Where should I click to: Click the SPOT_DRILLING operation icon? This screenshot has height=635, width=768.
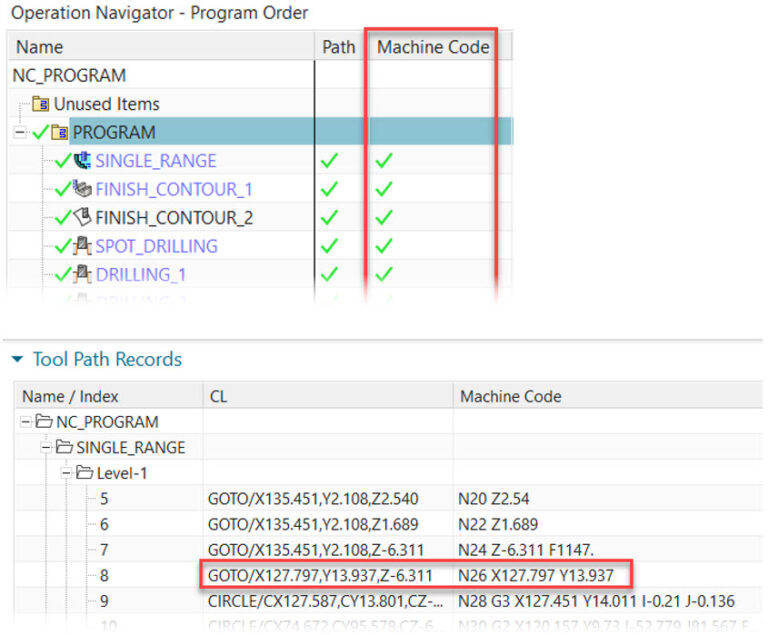82,246
